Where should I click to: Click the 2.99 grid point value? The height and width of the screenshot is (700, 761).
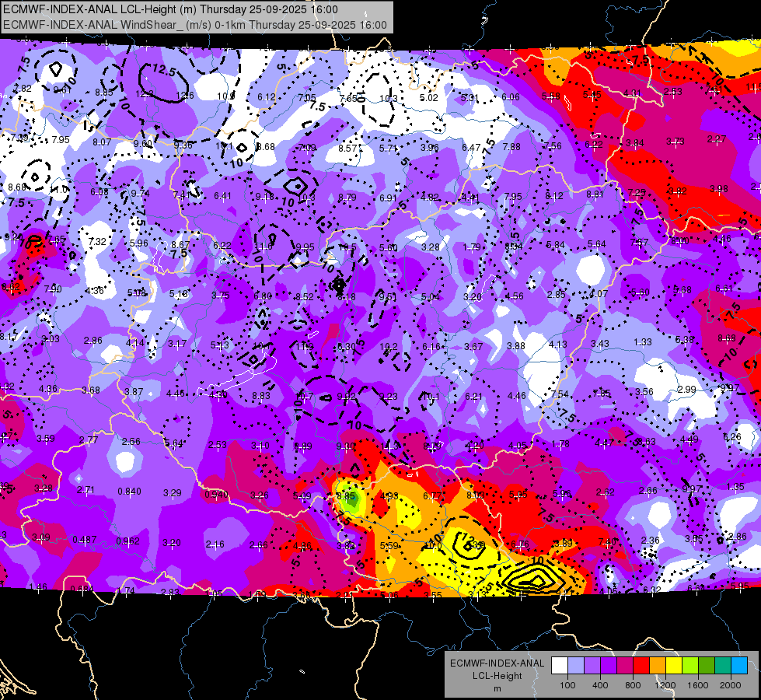[x=686, y=389]
